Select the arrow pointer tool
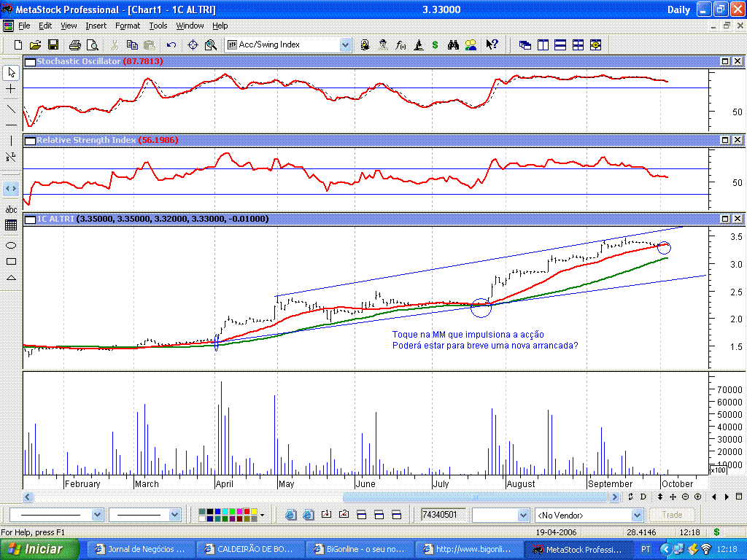The image size is (747, 560). click(x=12, y=72)
